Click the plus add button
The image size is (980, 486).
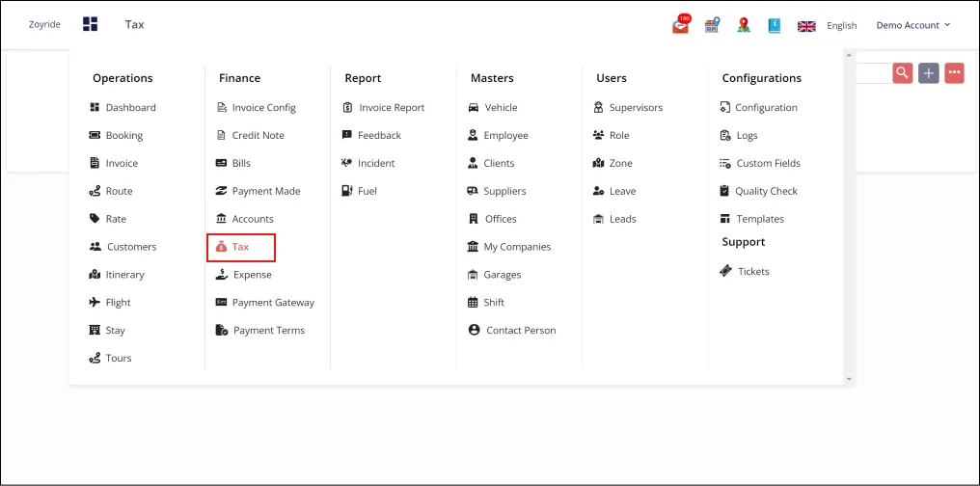[x=929, y=73]
